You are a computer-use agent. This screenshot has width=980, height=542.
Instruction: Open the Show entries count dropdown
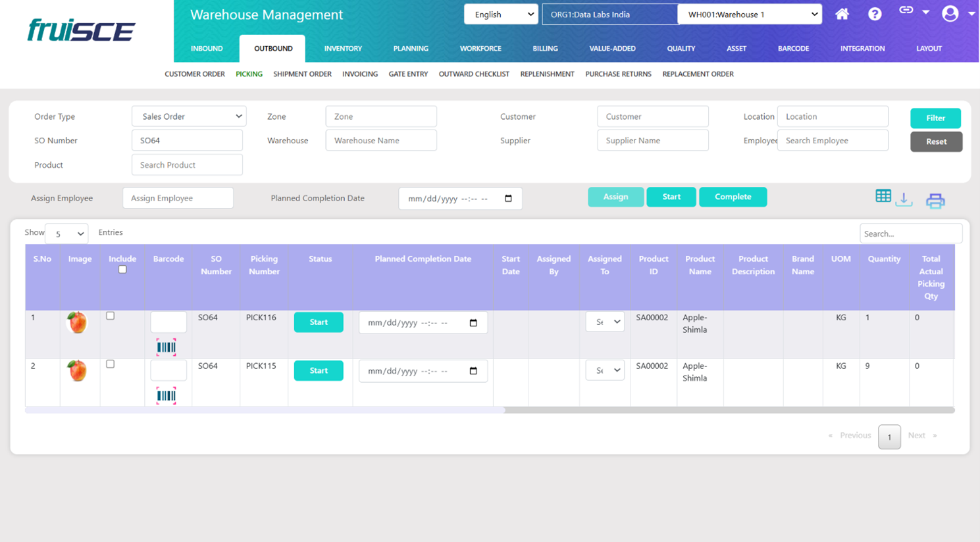pos(66,234)
